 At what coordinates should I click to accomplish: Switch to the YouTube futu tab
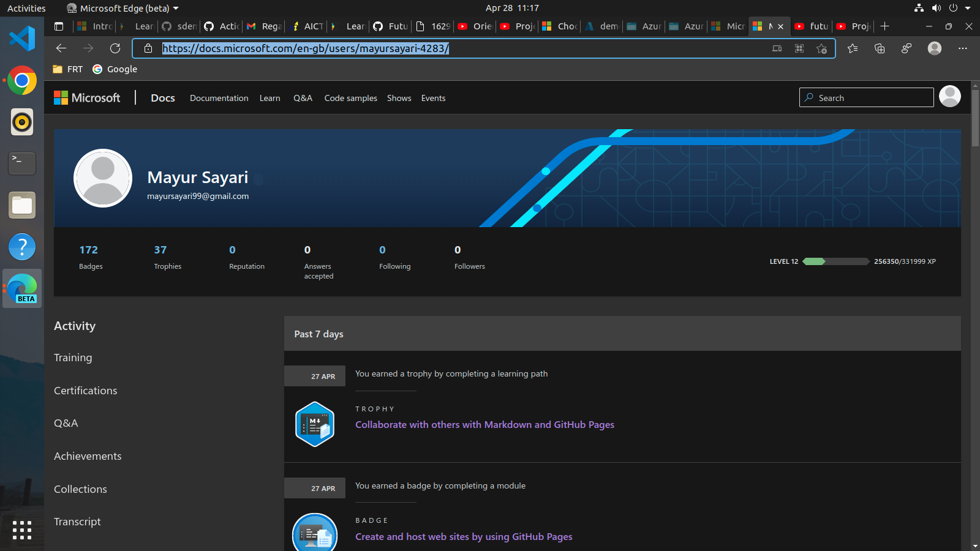pos(812,26)
